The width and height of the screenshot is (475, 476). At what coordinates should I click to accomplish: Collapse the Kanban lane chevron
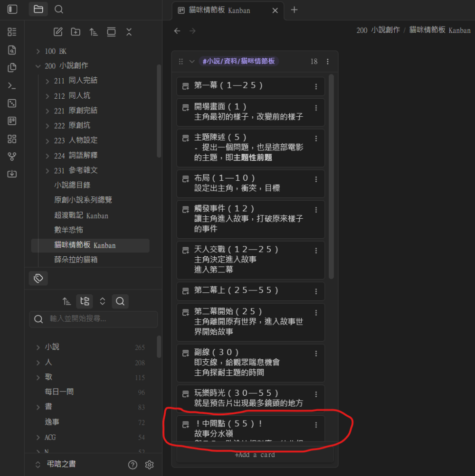coord(192,62)
